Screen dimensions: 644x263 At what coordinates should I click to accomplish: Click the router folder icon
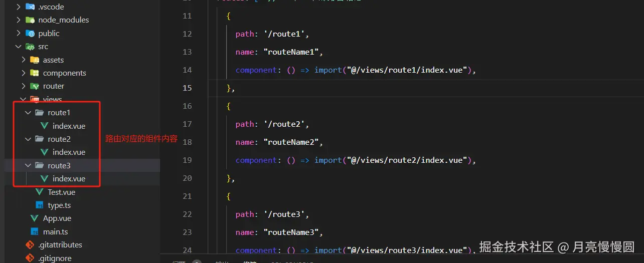[x=35, y=86]
